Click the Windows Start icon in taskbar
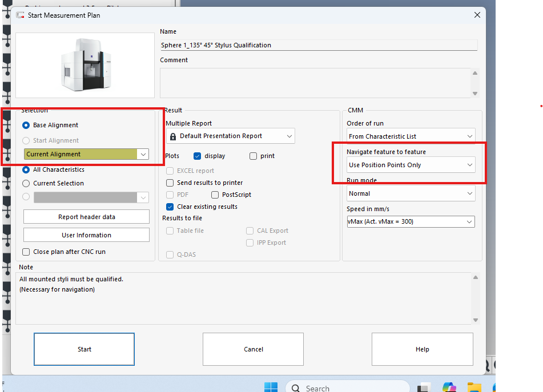Image resolution: width=543 pixels, height=392 pixels. point(271,387)
